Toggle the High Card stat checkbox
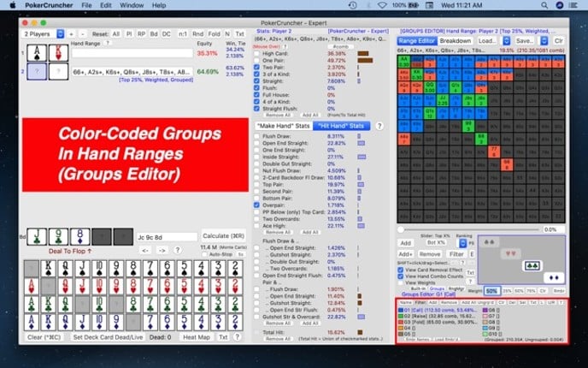588x368 pixels. point(256,54)
